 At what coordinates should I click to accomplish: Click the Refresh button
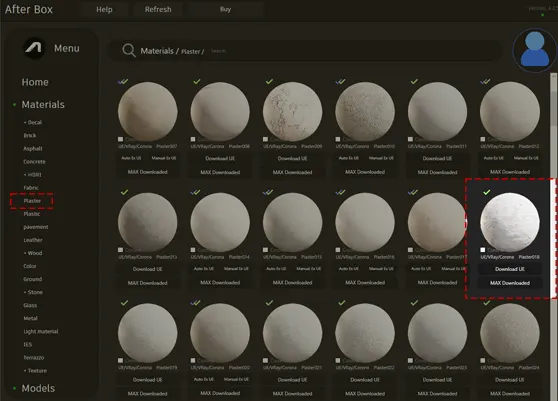158,10
